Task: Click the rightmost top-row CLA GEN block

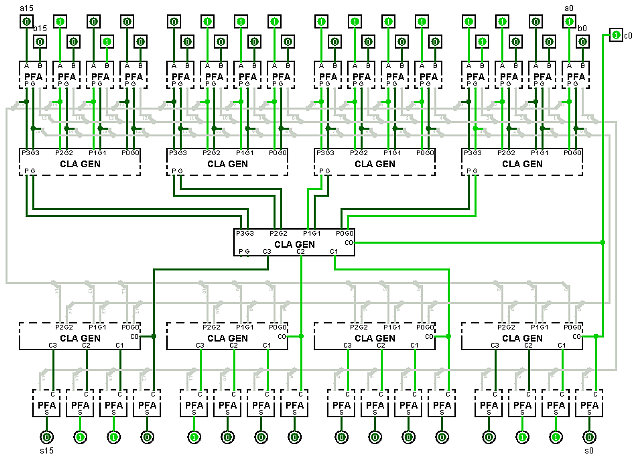Action: [524, 163]
